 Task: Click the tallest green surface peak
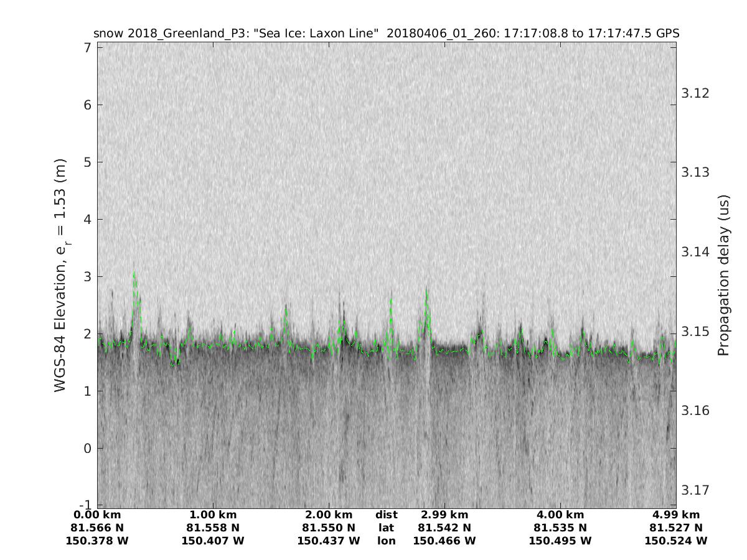click(x=134, y=274)
